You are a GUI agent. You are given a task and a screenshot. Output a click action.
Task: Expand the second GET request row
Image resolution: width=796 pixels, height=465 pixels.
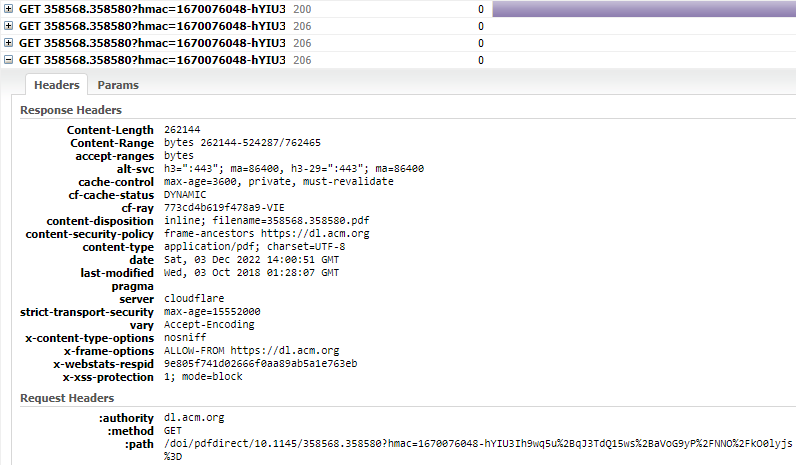tap(9, 26)
